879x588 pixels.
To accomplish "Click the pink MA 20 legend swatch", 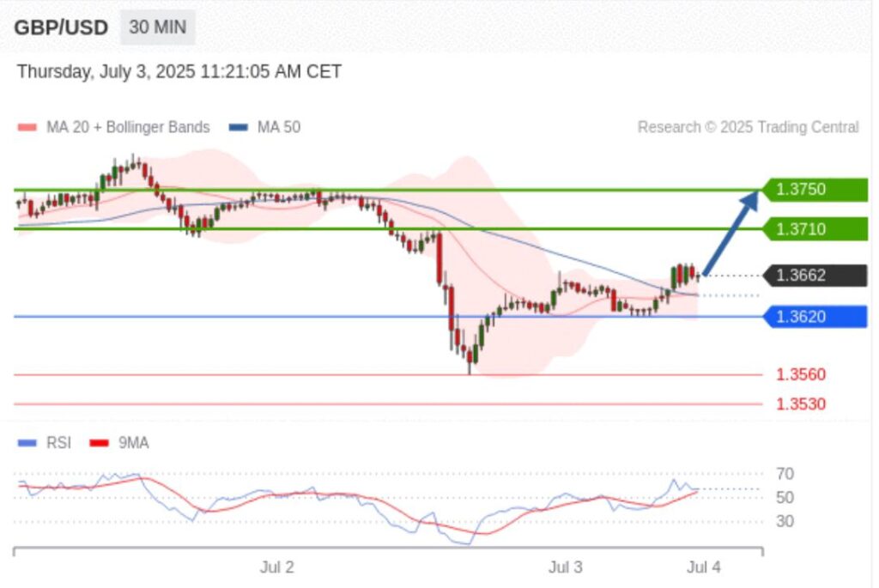I will pos(27,128).
